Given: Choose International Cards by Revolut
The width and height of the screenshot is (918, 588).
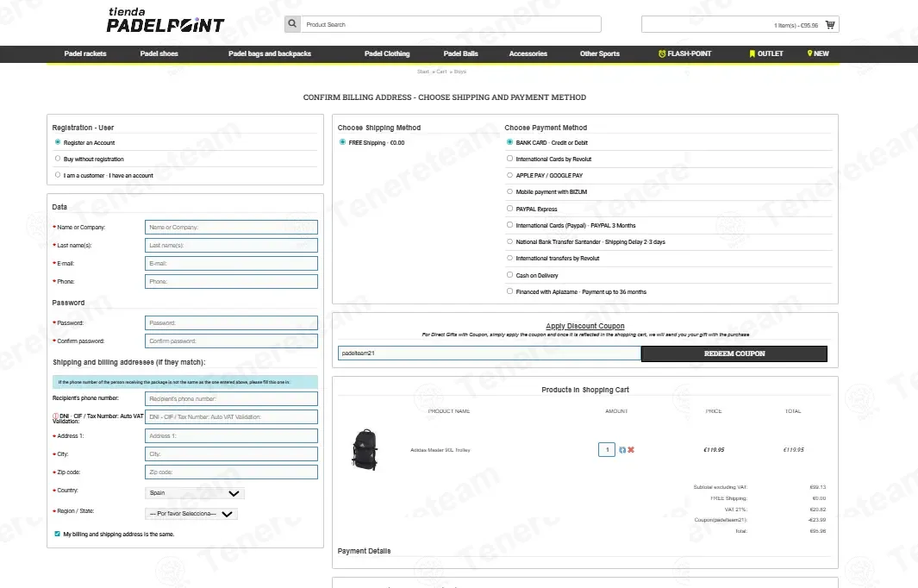Looking at the screenshot, I should 509,159.
